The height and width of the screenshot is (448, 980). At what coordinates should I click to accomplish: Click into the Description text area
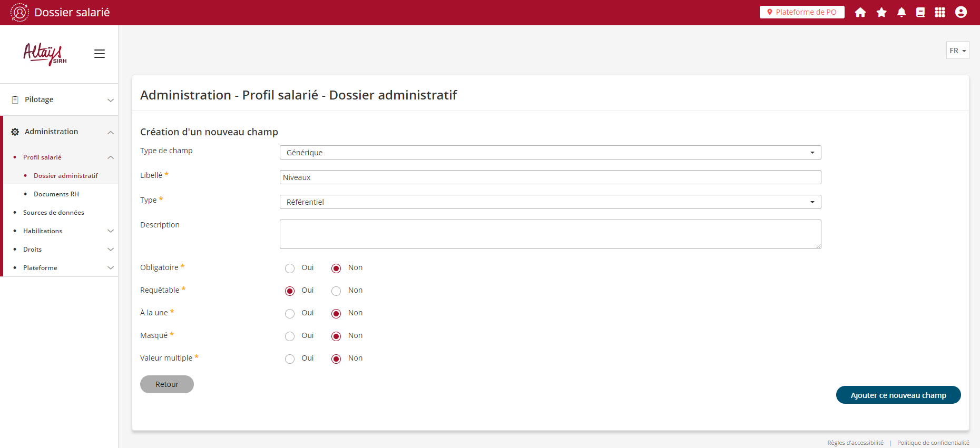(x=550, y=234)
